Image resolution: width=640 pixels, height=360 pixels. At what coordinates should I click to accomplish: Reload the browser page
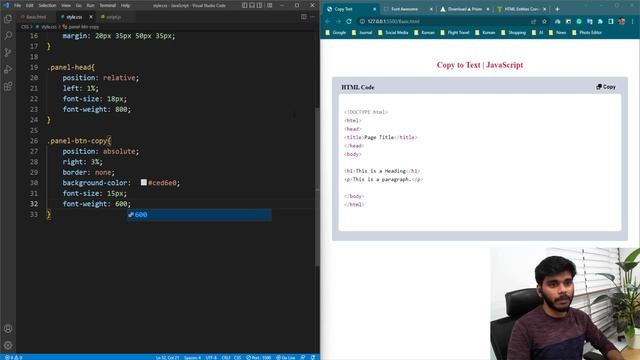click(x=349, y=21)
